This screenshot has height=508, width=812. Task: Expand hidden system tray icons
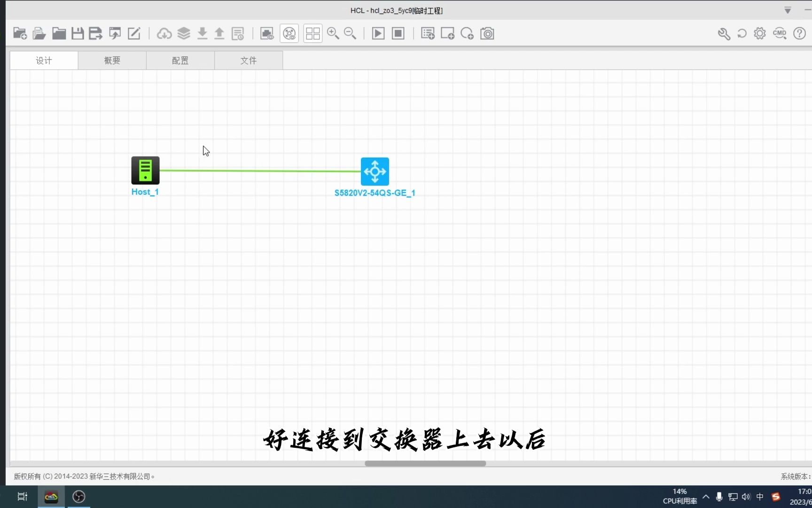705,496
